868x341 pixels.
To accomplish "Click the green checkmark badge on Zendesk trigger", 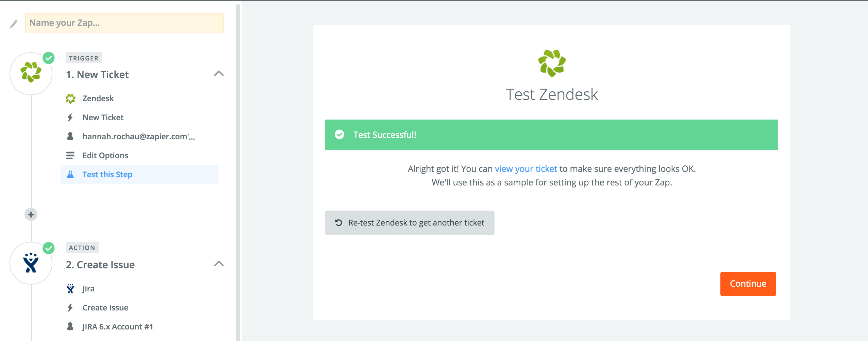I will [49, 58].
